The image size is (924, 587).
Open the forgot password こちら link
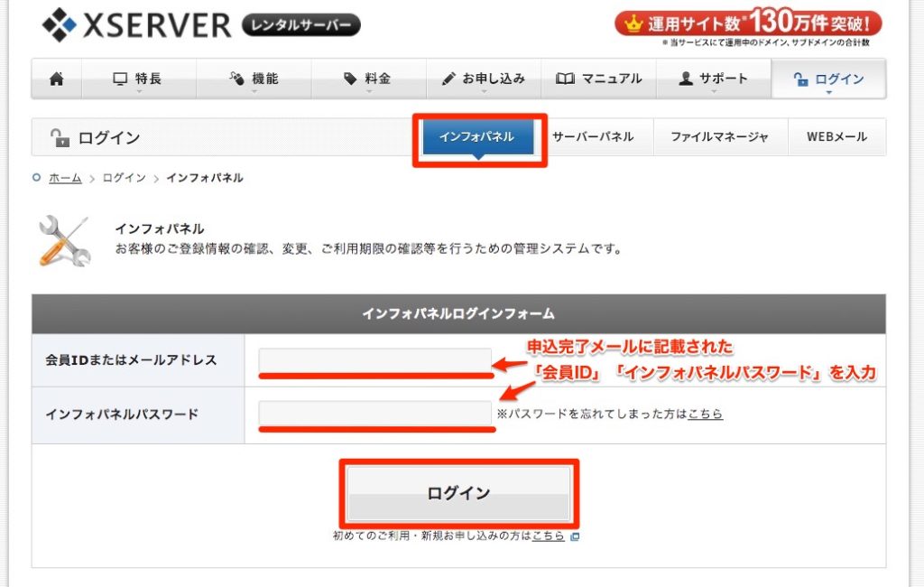705,414
